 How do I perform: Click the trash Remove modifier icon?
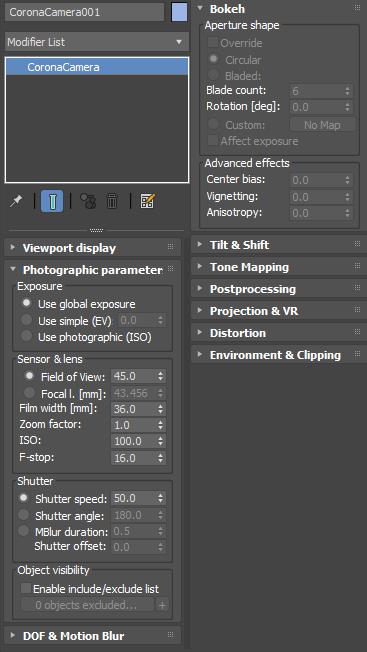click(112, 201)
